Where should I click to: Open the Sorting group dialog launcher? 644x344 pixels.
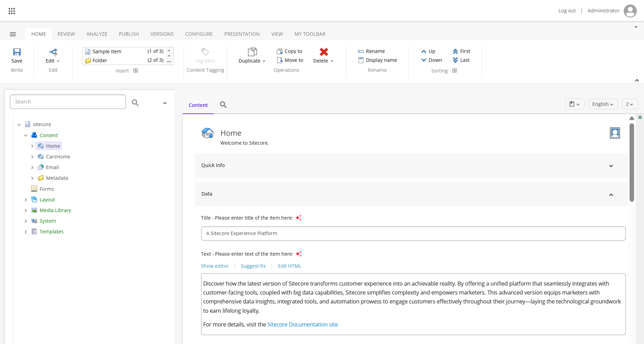coord(455,70)
